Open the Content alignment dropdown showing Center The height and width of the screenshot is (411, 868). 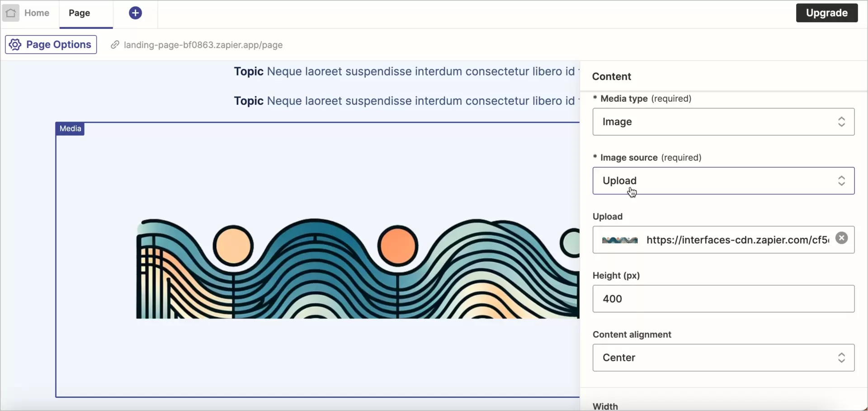(722, 358)
